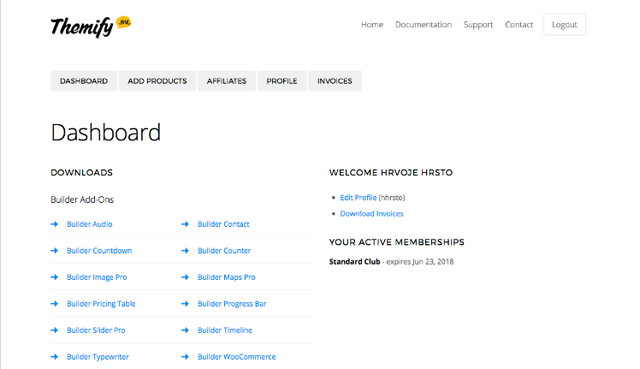
Task: Download Builder Image Pro add-on
Action: (x=97, y=277)
